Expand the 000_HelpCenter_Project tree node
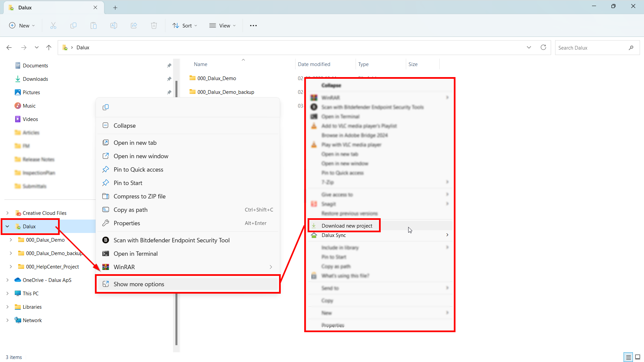644x362 pixels. coord(11,267)
